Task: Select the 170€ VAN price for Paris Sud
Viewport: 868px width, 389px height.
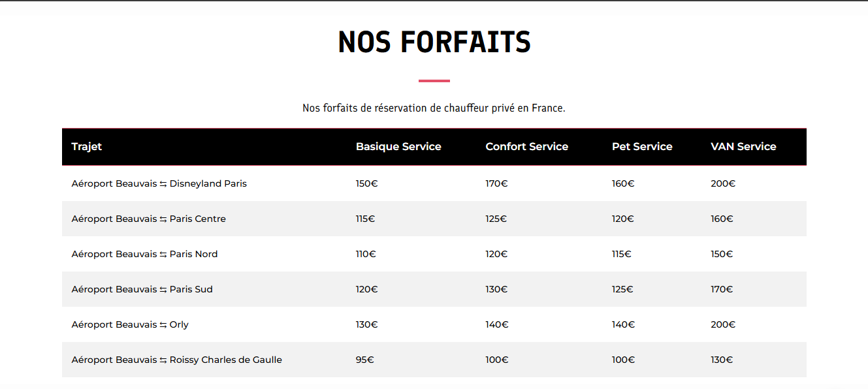Action: coord(722,289)
